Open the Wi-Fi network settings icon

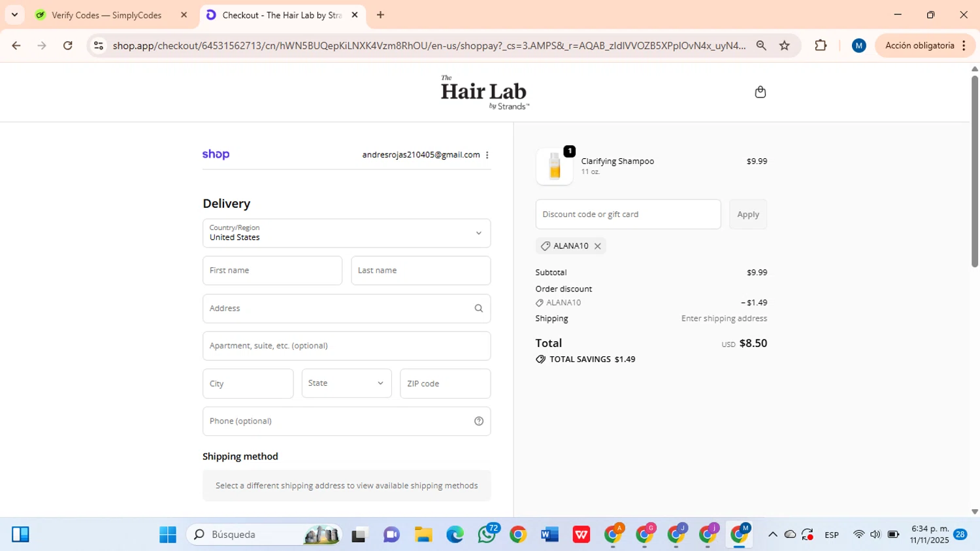click(858, 535)
